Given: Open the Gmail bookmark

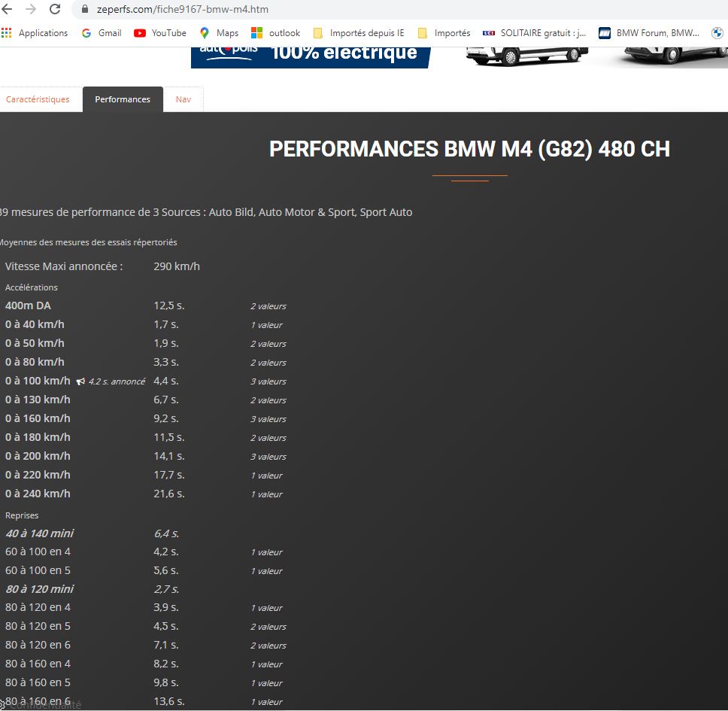Looking at the screenshot, I should pos(102,33).
